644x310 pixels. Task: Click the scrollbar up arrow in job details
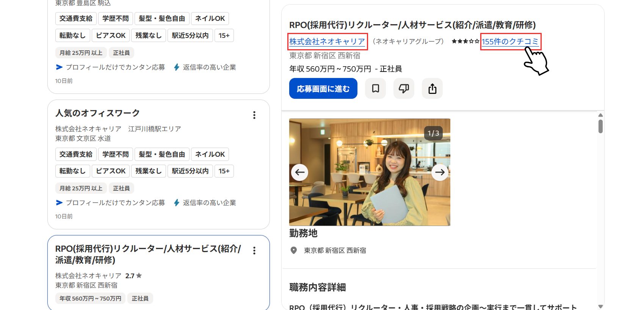(x=600, y=115)
